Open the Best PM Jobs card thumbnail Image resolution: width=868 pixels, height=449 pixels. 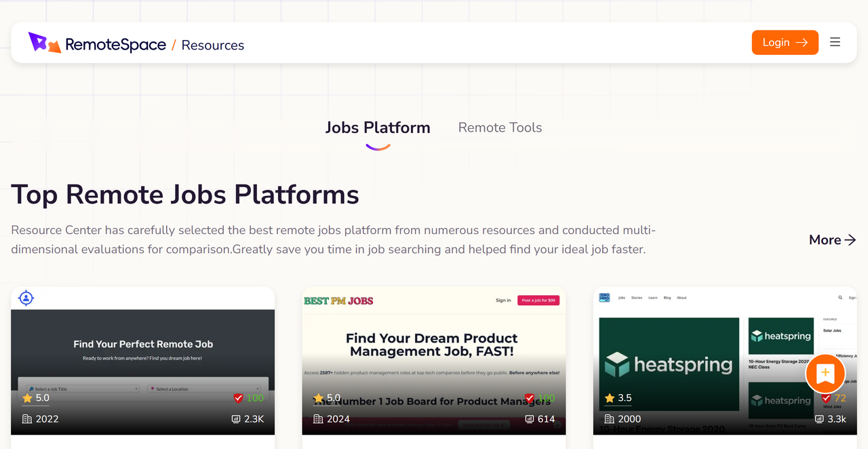coord(434,361)
